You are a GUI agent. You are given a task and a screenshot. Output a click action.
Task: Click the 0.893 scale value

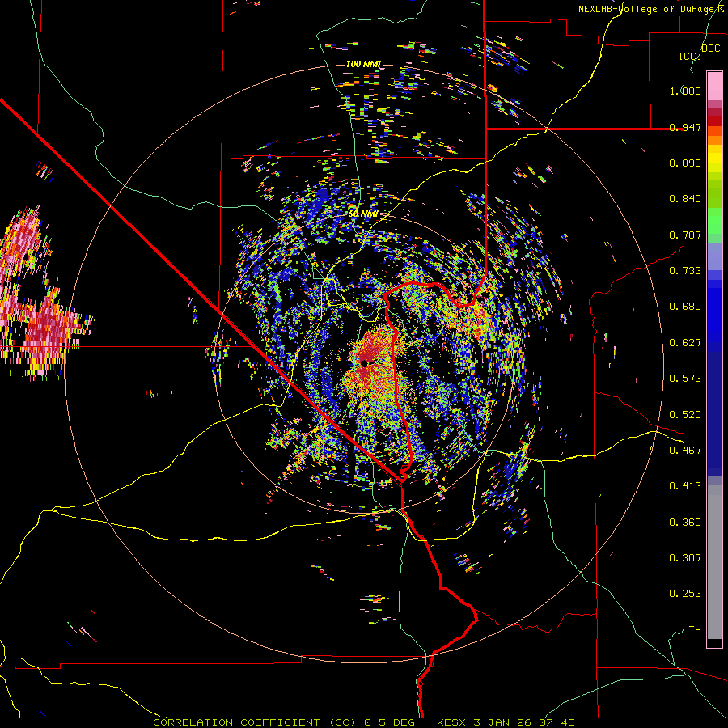click(685, 163)
